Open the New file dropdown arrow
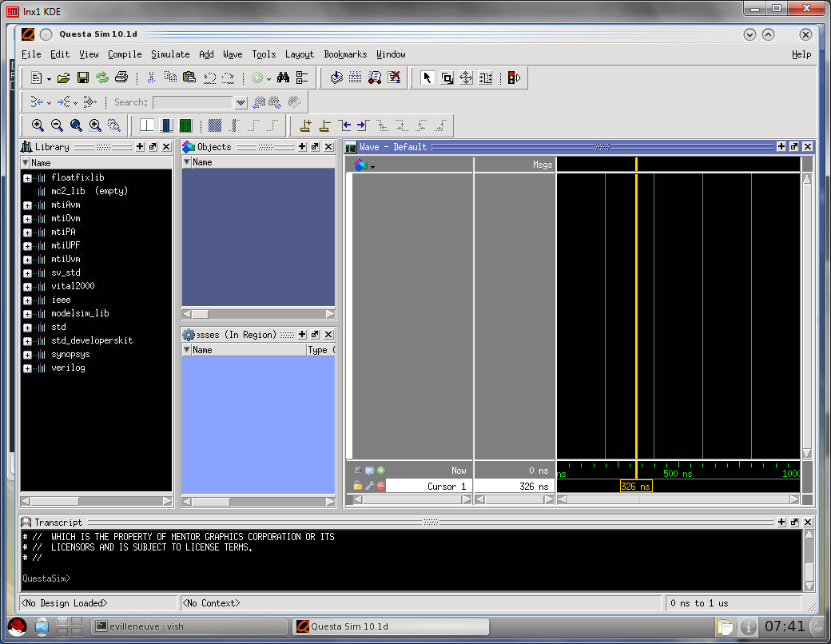831x644 pixels. (x=50, y=79)
